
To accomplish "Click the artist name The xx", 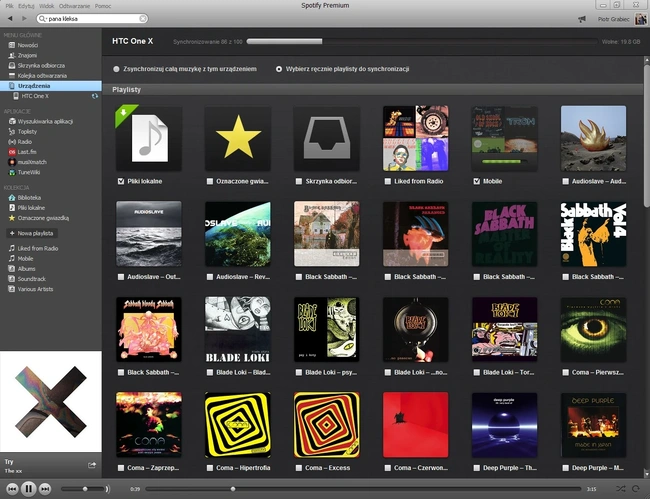I will coord(13,471).
